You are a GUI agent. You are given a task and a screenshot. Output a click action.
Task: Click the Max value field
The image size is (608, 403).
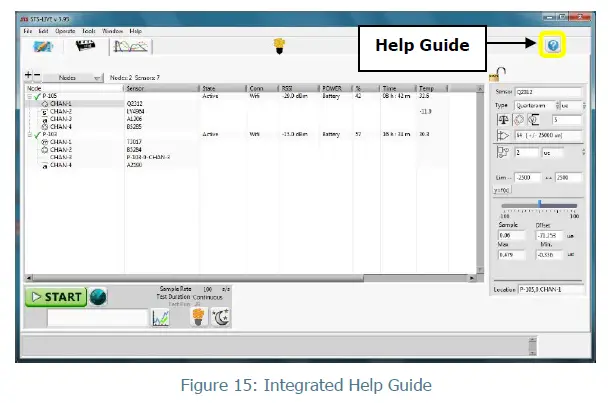coord(511,255)
